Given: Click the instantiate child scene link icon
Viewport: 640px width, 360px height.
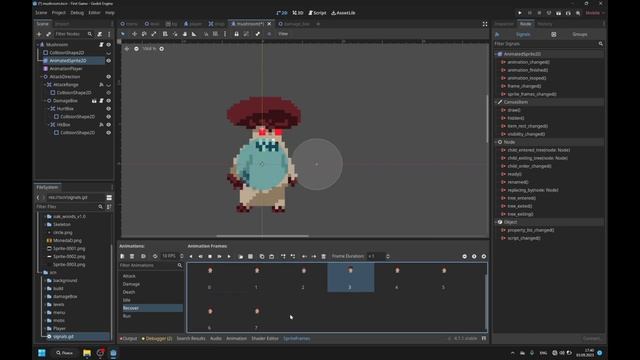Looking at the screenshot, I should (49, 34).
